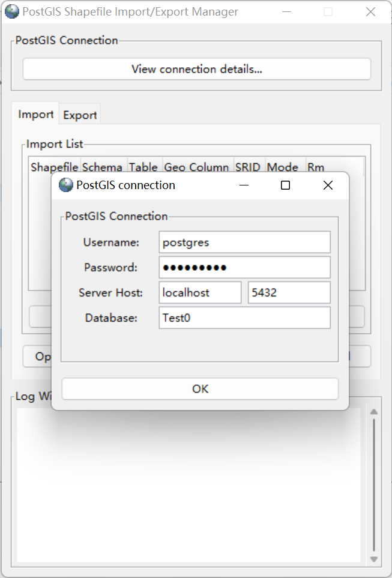Viewport: 392px width, 578px height.
Task: Click the Log Window vertical scrollbar track
Action: point(374,485)
